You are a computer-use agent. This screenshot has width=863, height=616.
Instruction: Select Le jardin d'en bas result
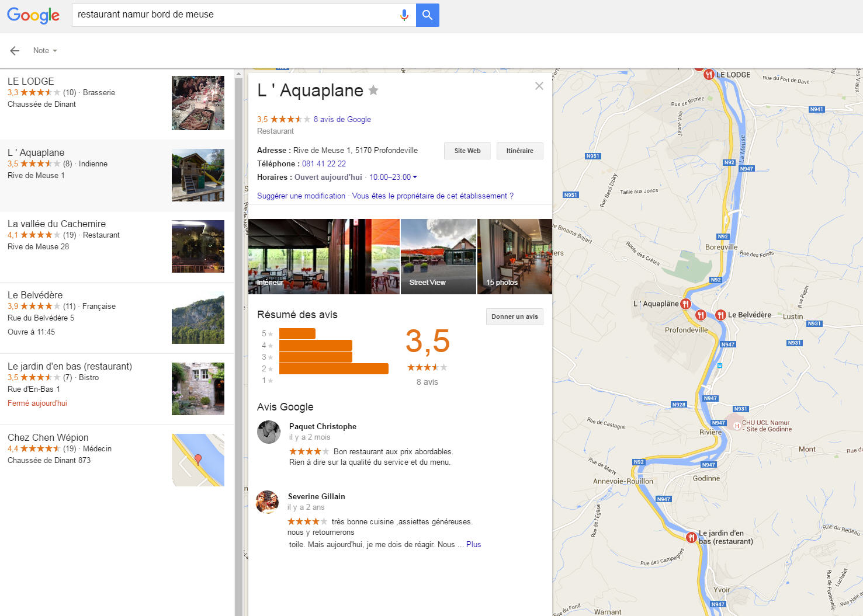pyautogui.click(x=117, y=389)
